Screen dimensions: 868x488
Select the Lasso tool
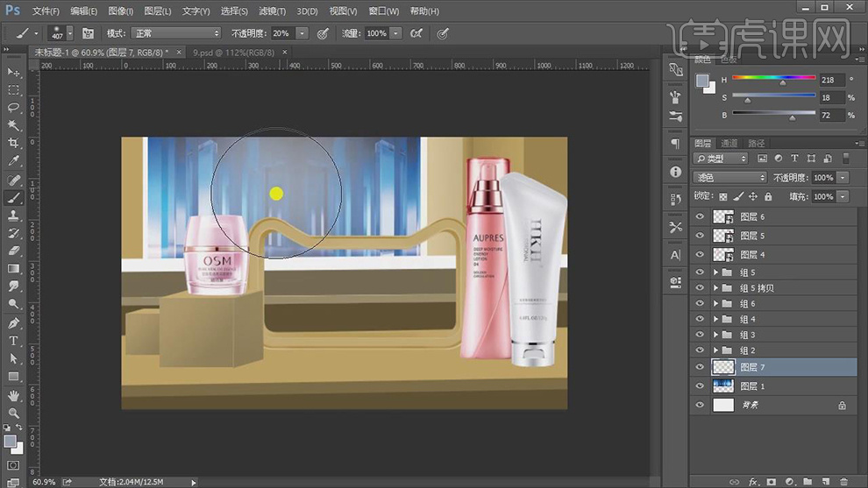(14, 108)
